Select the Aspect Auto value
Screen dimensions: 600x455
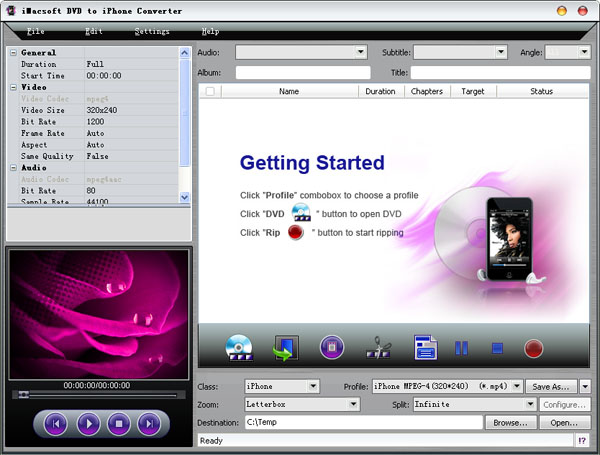(131, 145)
